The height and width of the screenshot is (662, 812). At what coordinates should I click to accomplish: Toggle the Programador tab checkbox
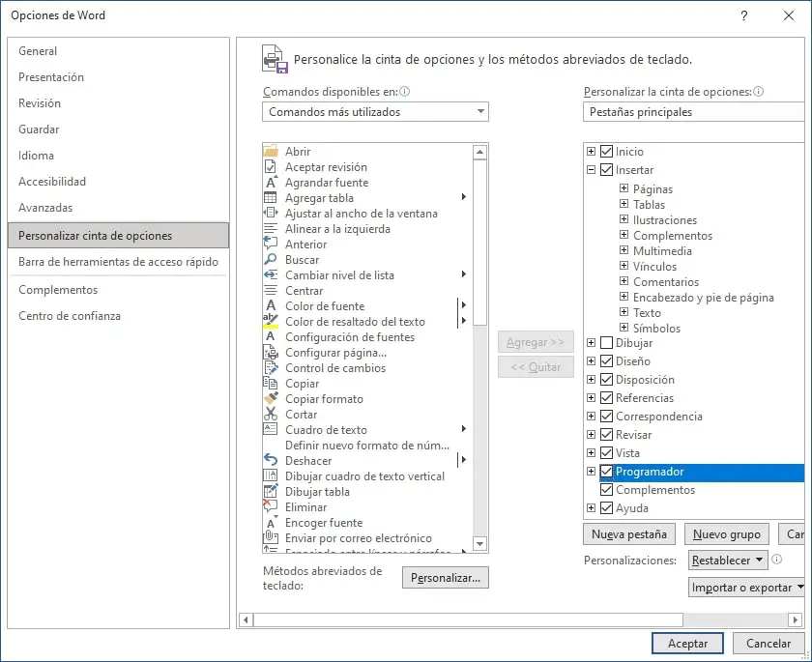click(606, 472)
